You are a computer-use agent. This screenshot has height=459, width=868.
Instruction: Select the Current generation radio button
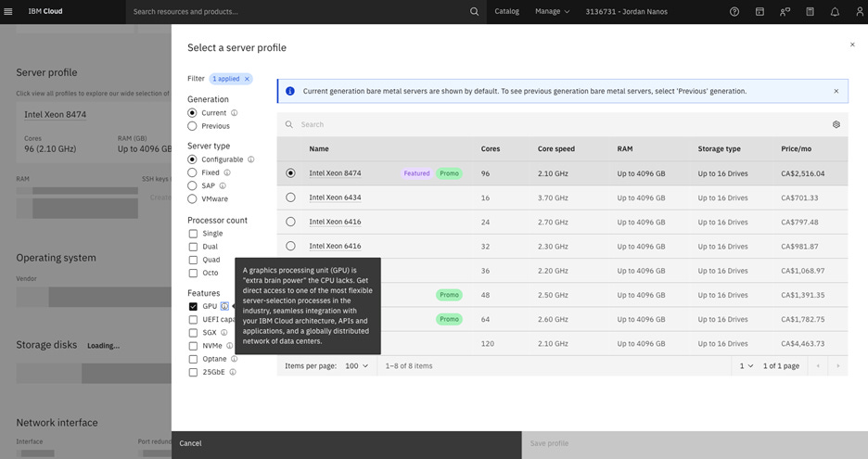[x=192, y=112]
